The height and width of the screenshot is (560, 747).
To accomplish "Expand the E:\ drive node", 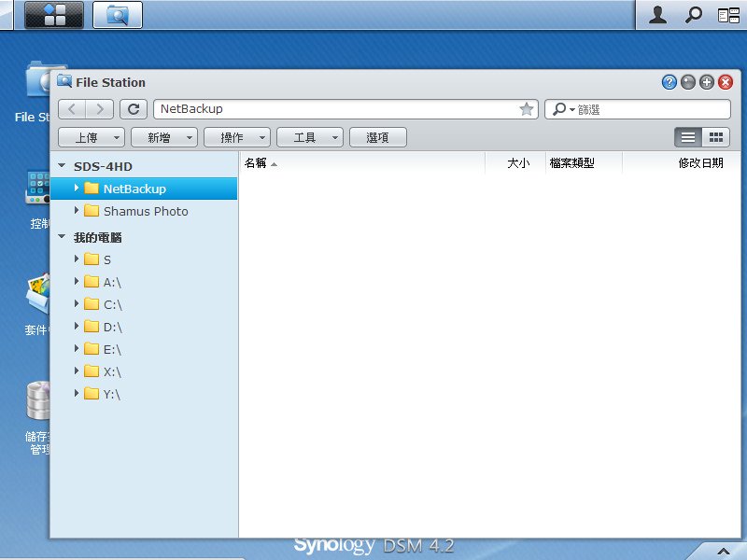I will point(77,348).
